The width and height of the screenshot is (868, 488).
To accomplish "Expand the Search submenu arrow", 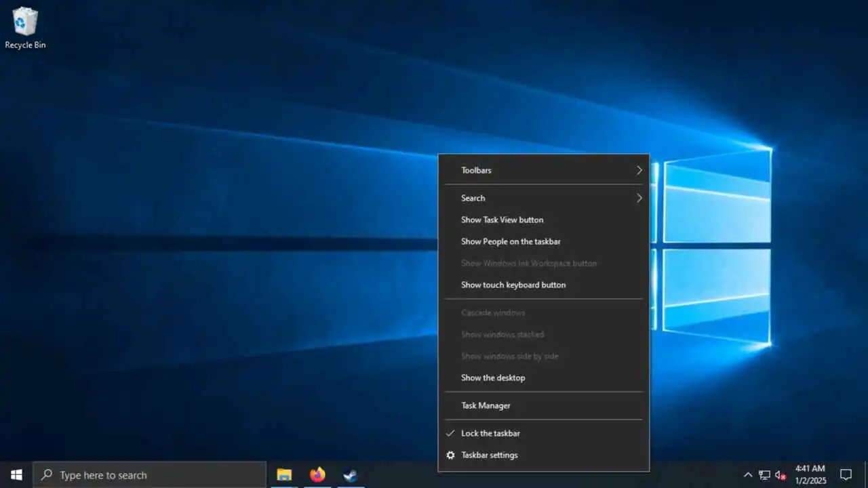I will 639,198.
